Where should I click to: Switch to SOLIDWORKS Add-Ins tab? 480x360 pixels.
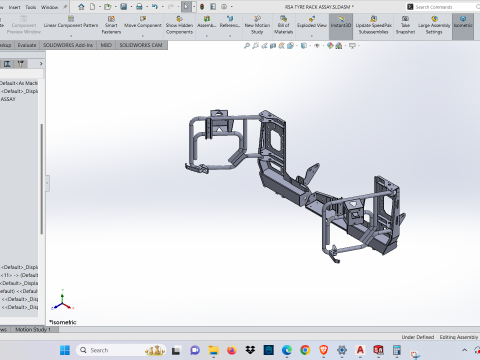[x=68, y=45]
